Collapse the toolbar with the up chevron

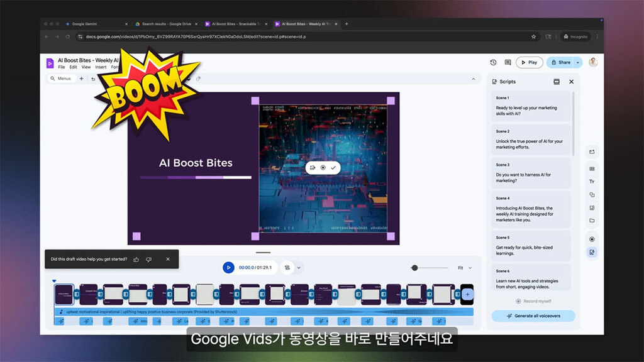[x=473, y=79]
